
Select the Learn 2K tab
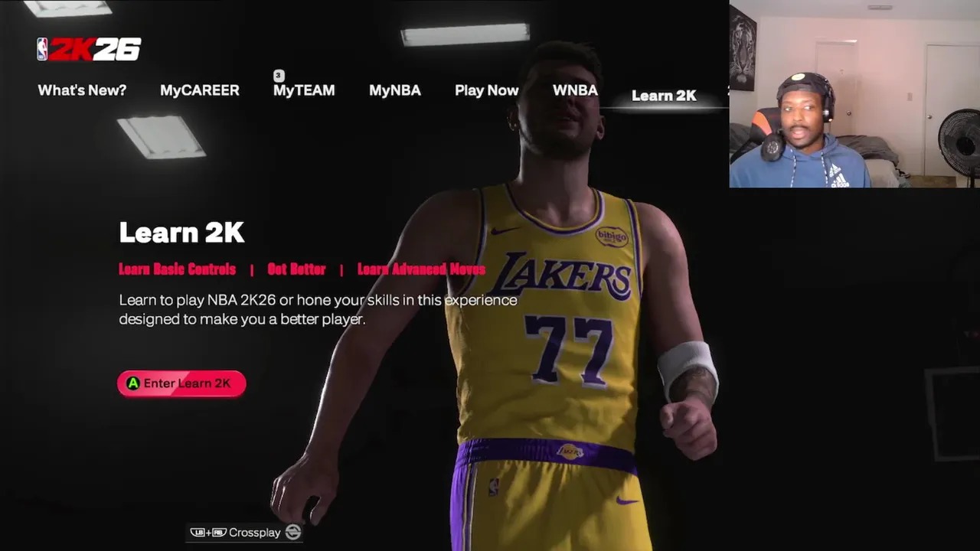664,96
